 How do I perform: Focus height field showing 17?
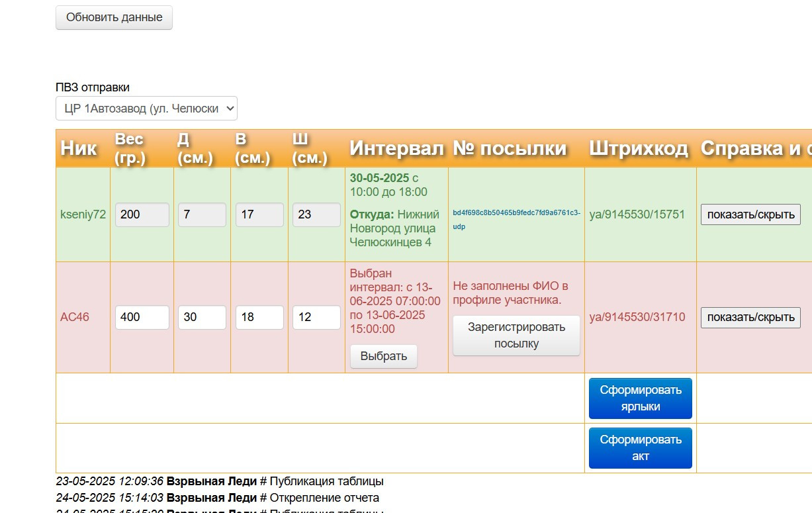point(259,214)
